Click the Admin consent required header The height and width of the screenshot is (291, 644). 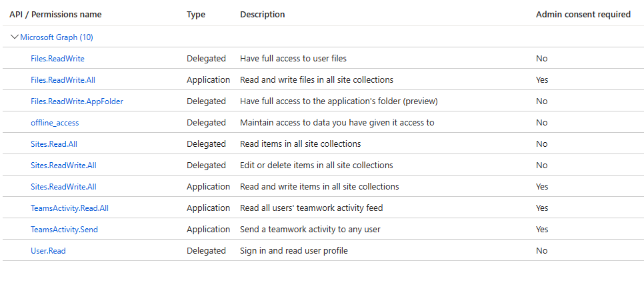click(x=583, y=15)
